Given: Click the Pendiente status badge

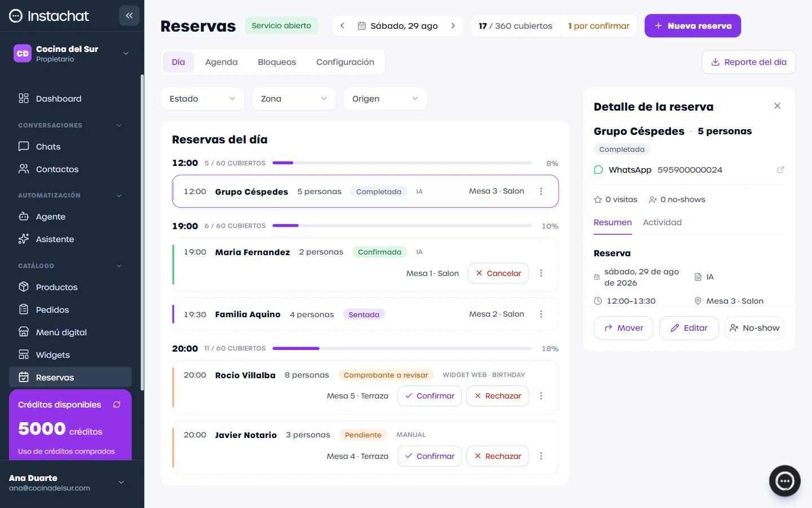Looking at the screenshot, I should point(363,435).
